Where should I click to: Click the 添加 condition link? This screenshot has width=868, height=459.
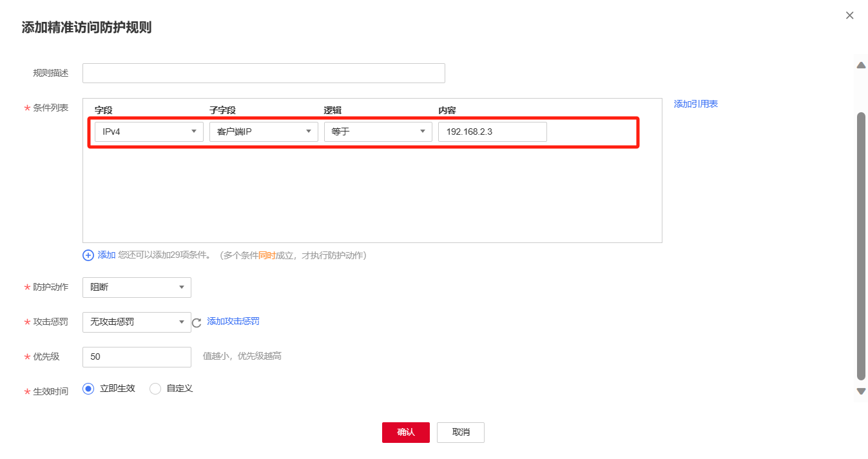click(x=106, y=255)
